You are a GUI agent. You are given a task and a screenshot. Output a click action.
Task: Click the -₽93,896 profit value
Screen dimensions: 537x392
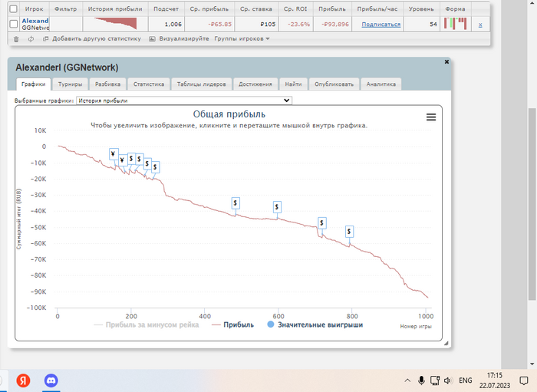click(x=335, y=25)
